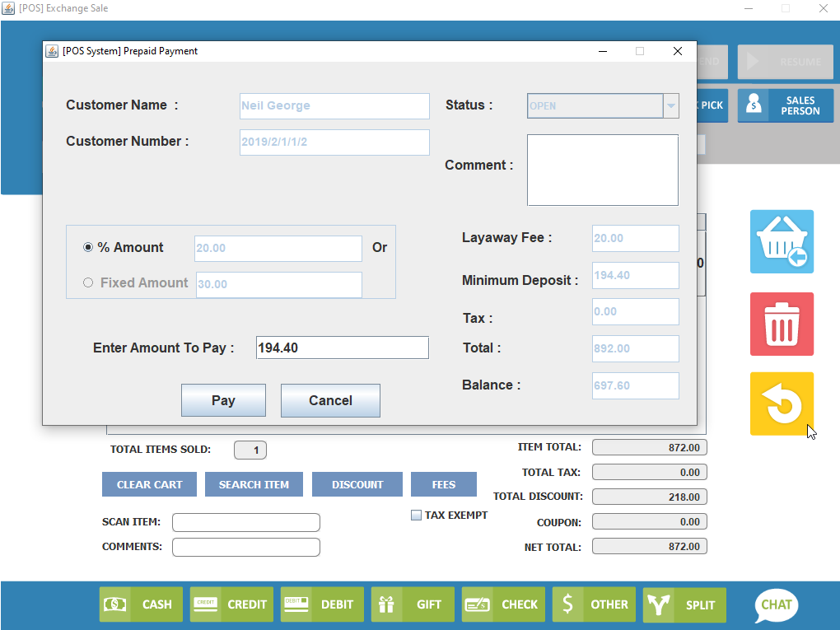Click the Cancel button
This screenshot has height=630, width=840.
coord(330,400)
